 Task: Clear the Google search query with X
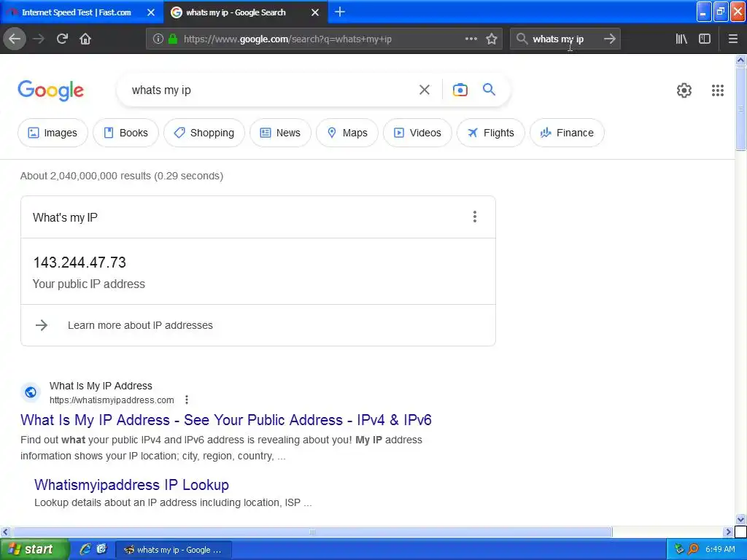point(424,90)
